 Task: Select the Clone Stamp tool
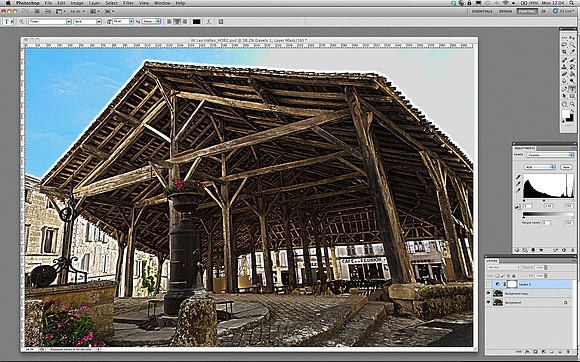point(564,67)
